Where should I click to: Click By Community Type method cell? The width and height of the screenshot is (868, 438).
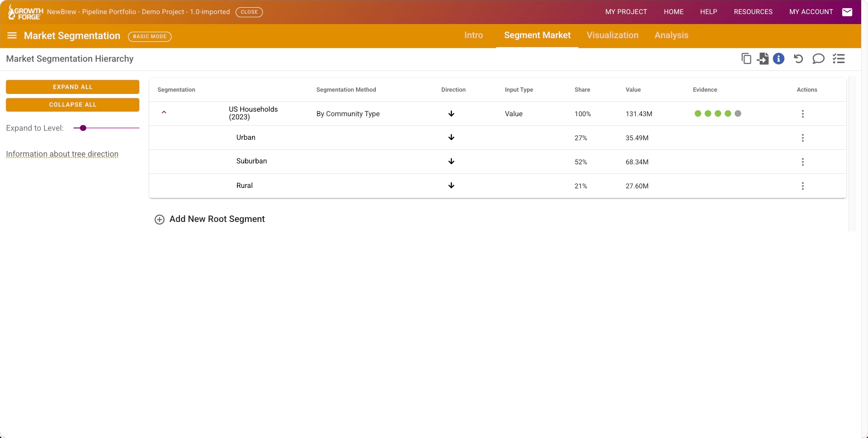tap(348, 114)
